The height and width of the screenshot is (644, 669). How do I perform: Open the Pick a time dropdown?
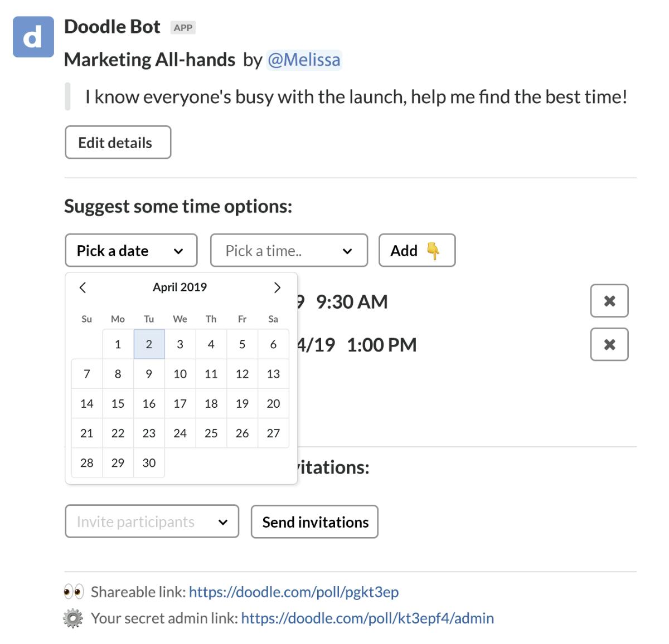(289, 250)
